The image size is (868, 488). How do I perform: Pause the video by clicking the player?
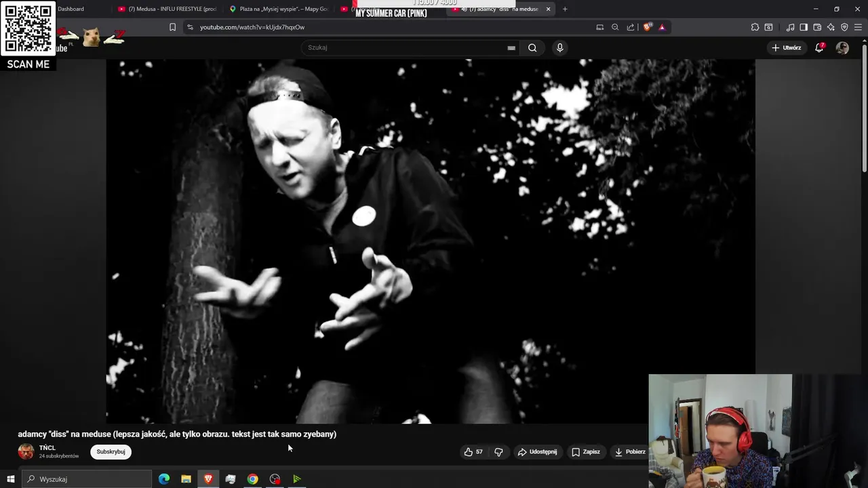click(x=430, y=241)
